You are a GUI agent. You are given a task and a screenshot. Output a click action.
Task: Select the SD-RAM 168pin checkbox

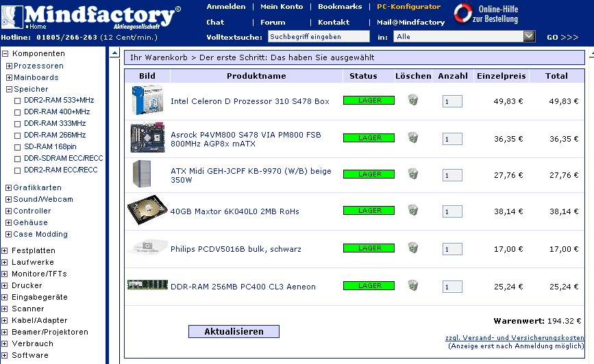[x=17, y=147]
